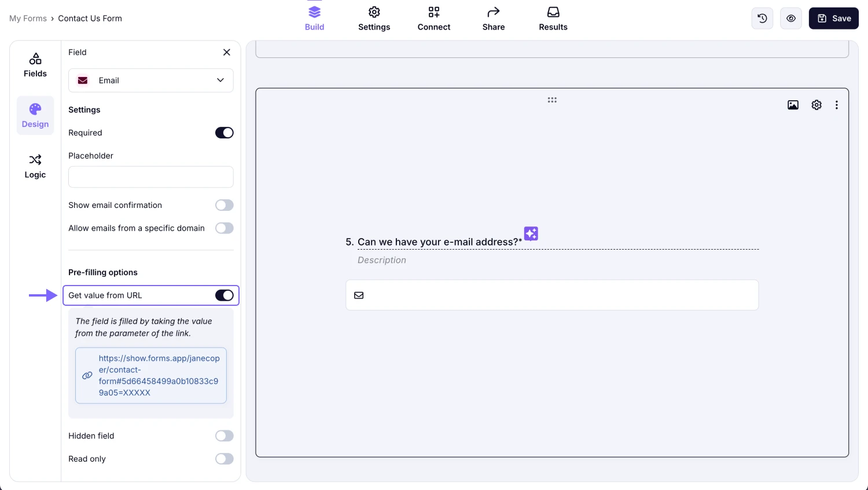
Task: Add an image to question 5
Action: pos(793,105)
